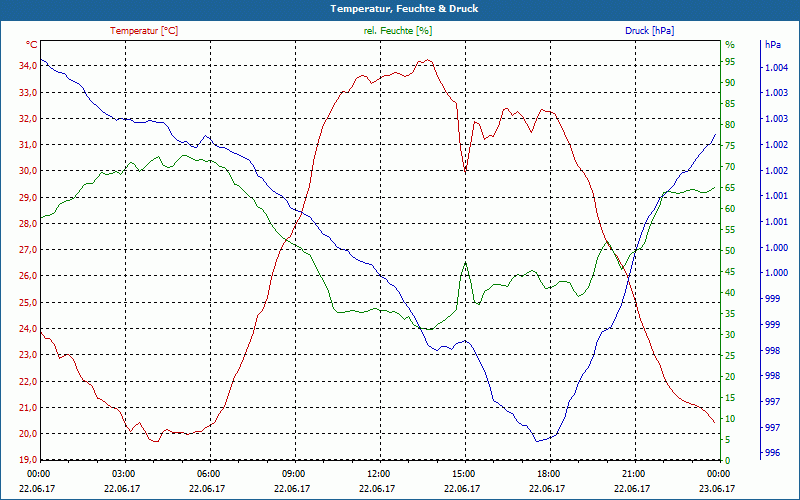
Task: Select the 'Temperatur [°C]' legend label
Action: [144, 31]
